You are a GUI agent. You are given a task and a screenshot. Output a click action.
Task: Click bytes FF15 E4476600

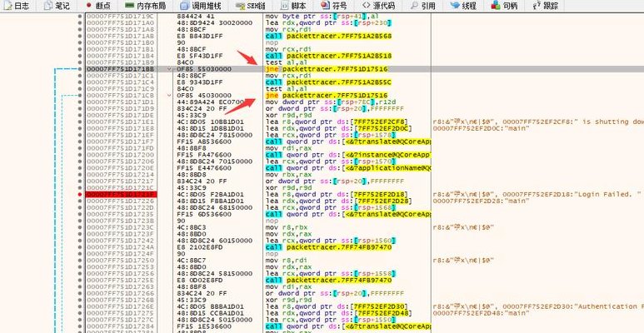[x=204, y=168]
